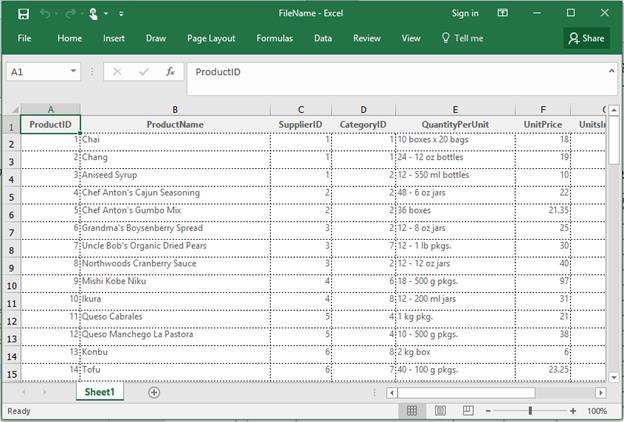Screen dimensions: 624x422
Task: Click the ProductName header cell
Action: (175, 125)
